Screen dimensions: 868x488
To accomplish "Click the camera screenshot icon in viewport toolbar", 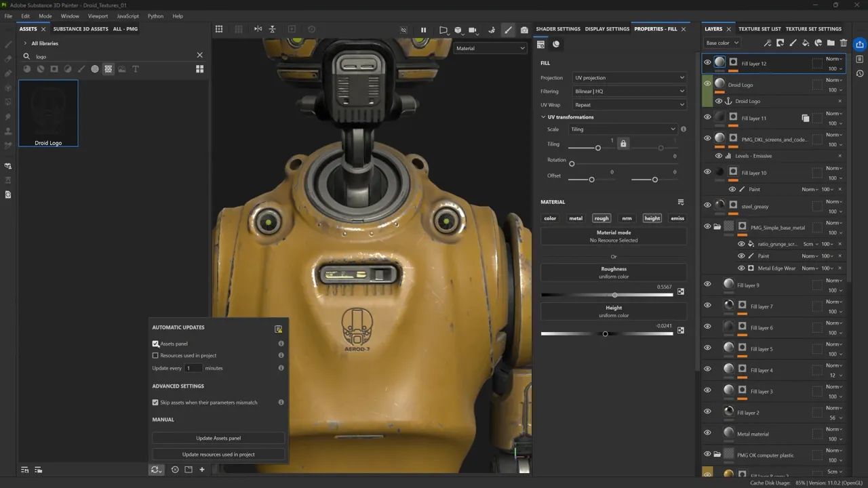I will click(x=524, y=30).
